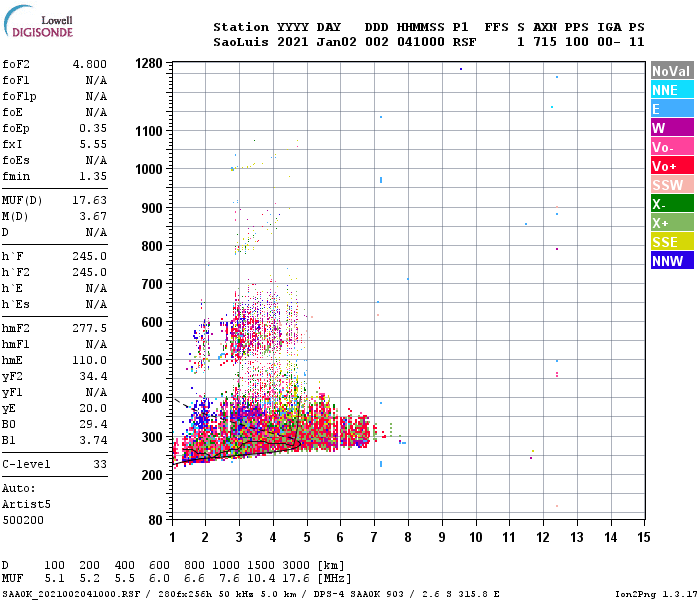
Task: Click the 17.6 MHz MUF table value
Action: [296, 579]
